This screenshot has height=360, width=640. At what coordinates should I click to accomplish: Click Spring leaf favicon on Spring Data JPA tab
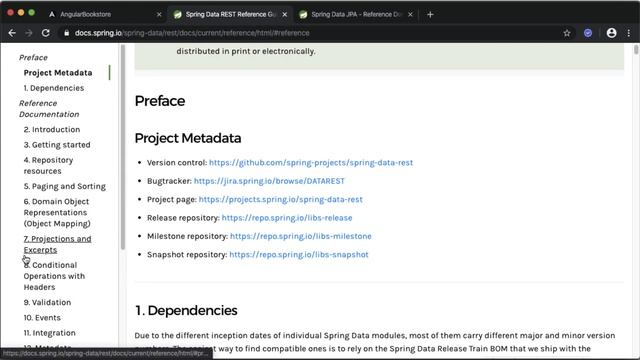(303, 15)
